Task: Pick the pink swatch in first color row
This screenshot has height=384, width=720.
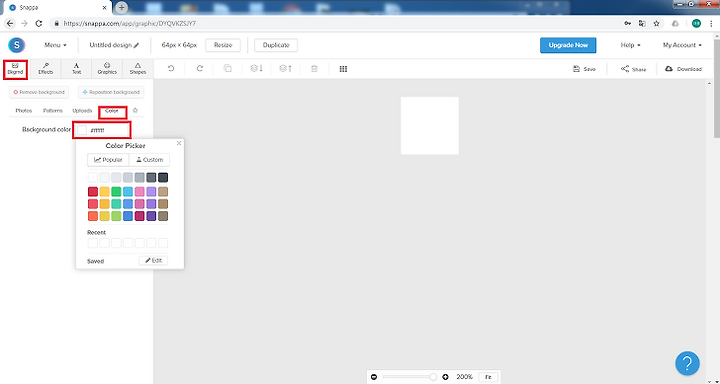Action: (x=140, y=192)
